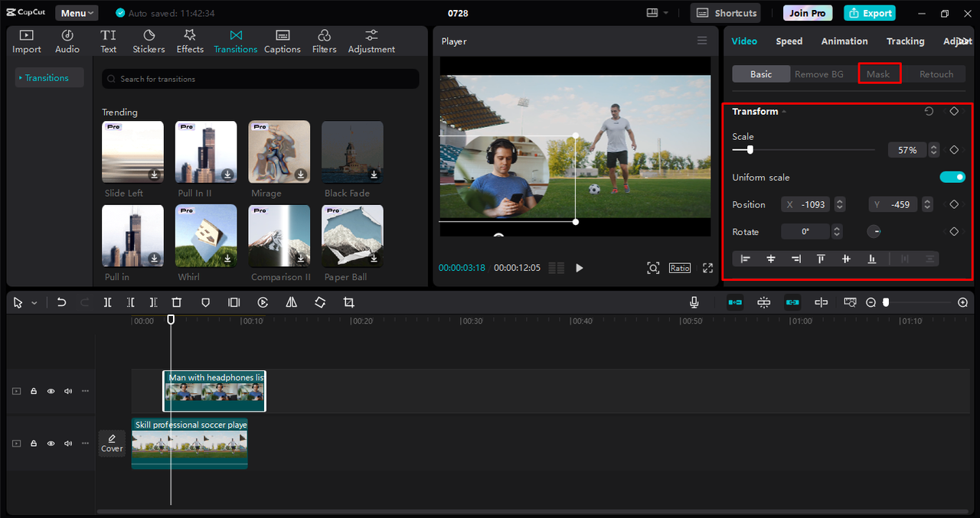Delete the selected clip

(177, 303)
